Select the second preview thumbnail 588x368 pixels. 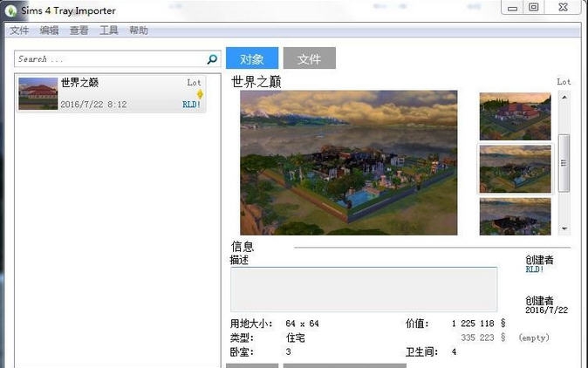click(x=516, y=169)
